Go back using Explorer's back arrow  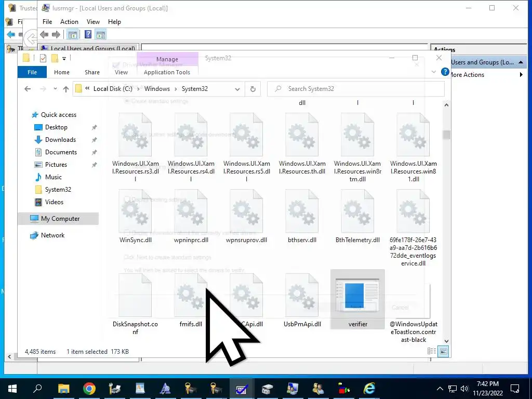28,89
